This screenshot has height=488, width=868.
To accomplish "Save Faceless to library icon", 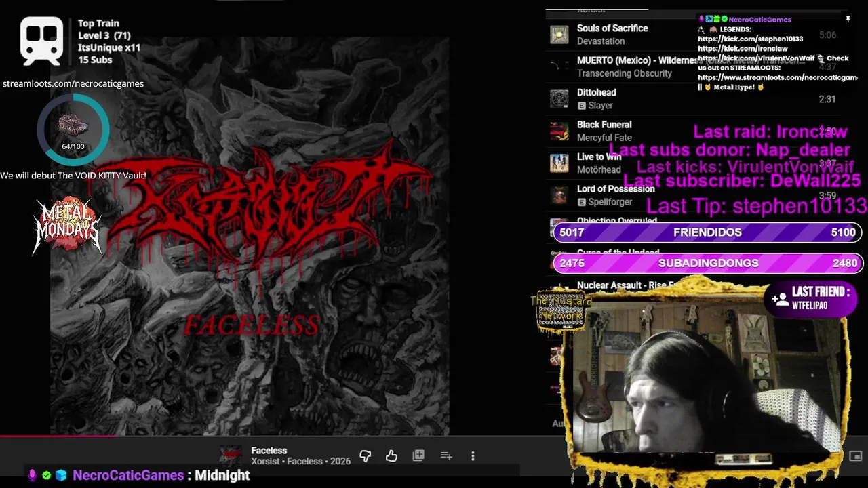I will pyautogui.click(x=418, y=456).
